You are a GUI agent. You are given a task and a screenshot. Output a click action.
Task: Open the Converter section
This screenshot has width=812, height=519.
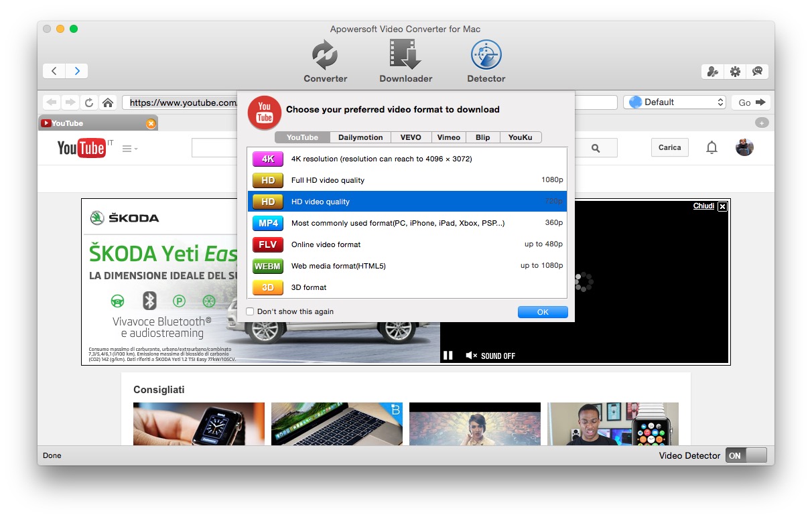point(325,62)
